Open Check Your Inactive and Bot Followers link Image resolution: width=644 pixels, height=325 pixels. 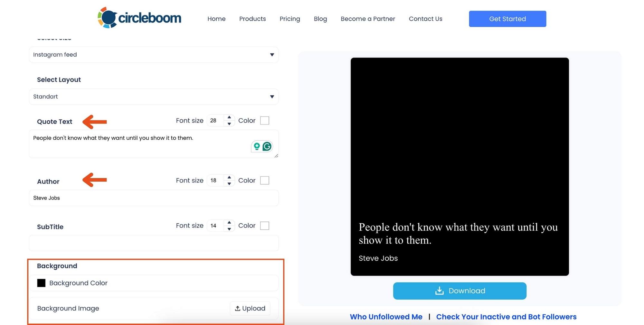click(x=506, y=317)
